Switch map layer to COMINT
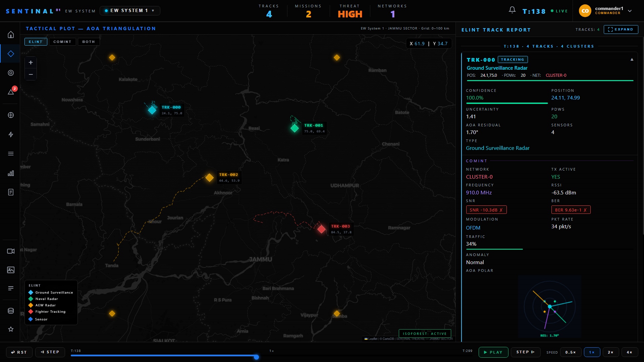The height and width of the screenshot is (362, 644). pyautogui.click(x=62, y=42)
